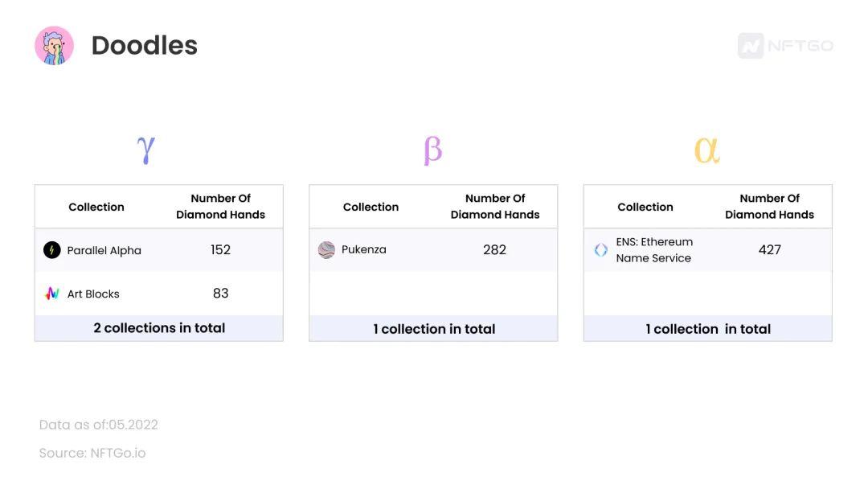Click the 282 diamond hands value
The image size is (868, 489).
click(494, 249)
